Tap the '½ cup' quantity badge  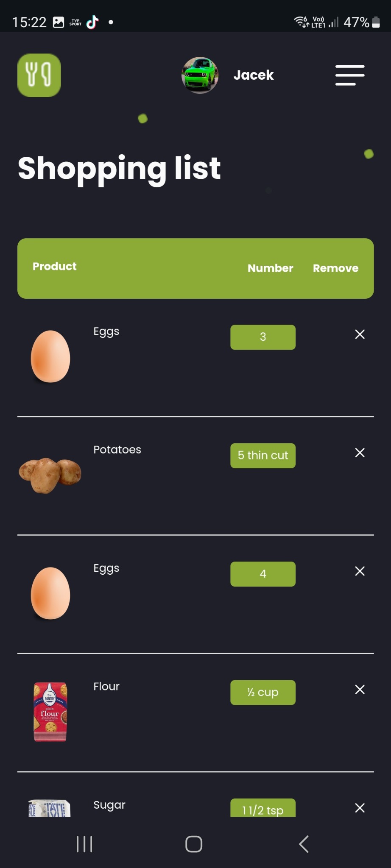pos(263,692)
